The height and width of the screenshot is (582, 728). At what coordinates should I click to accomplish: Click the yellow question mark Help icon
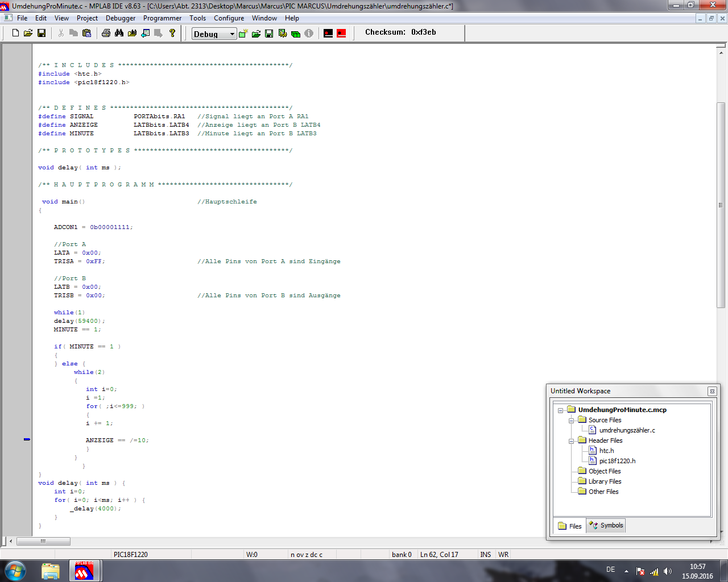(172, 33)
